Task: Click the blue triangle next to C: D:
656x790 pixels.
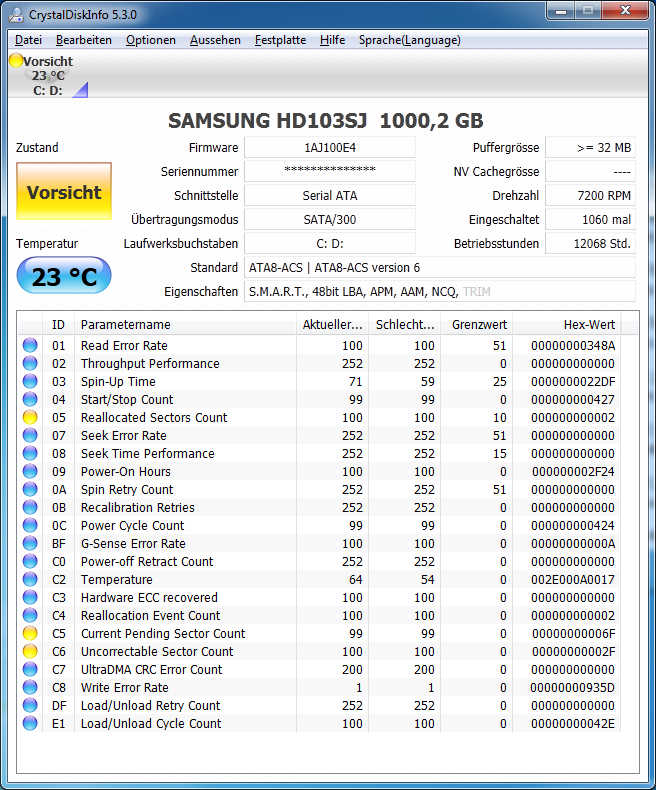Action: tap(81, 90)
